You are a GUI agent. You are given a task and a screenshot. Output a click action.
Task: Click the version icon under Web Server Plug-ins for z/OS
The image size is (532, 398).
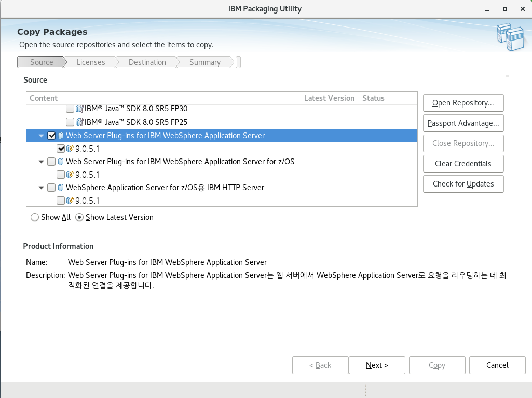70,175
